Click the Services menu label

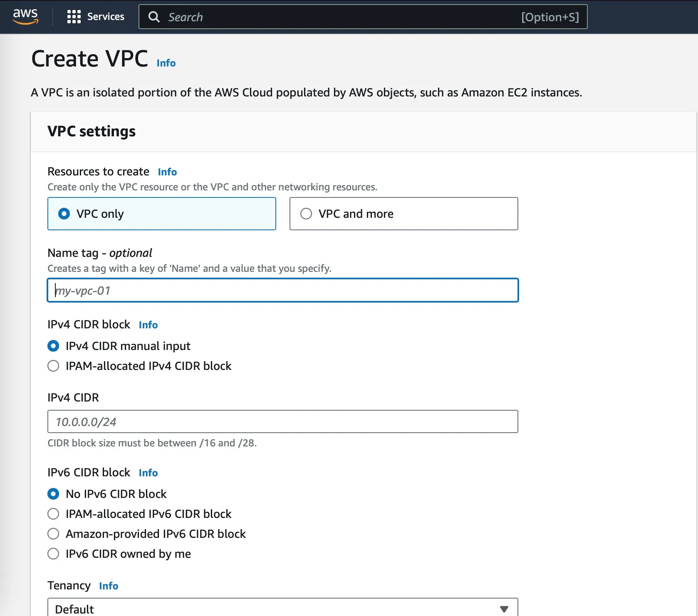click(106, 17)
